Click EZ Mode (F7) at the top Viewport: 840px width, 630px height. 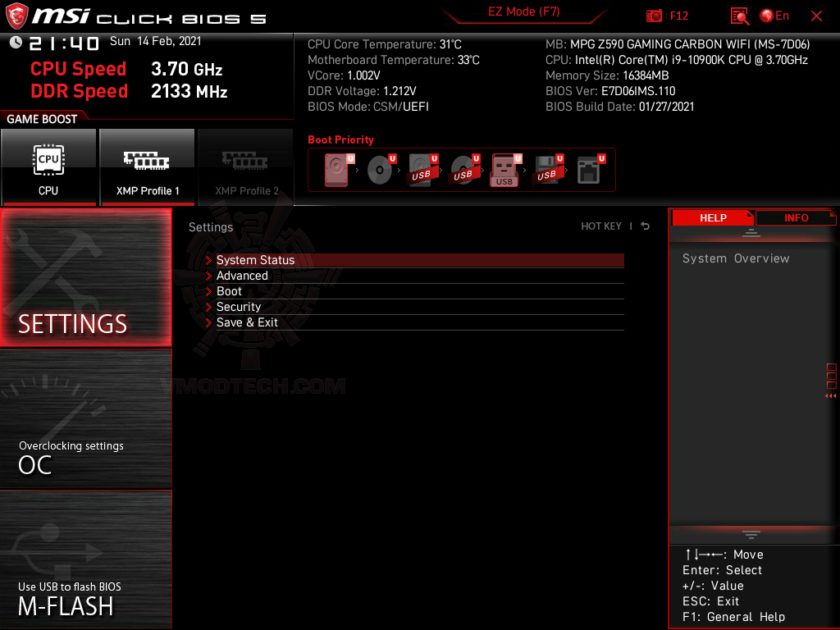click(x=523, y=13)
